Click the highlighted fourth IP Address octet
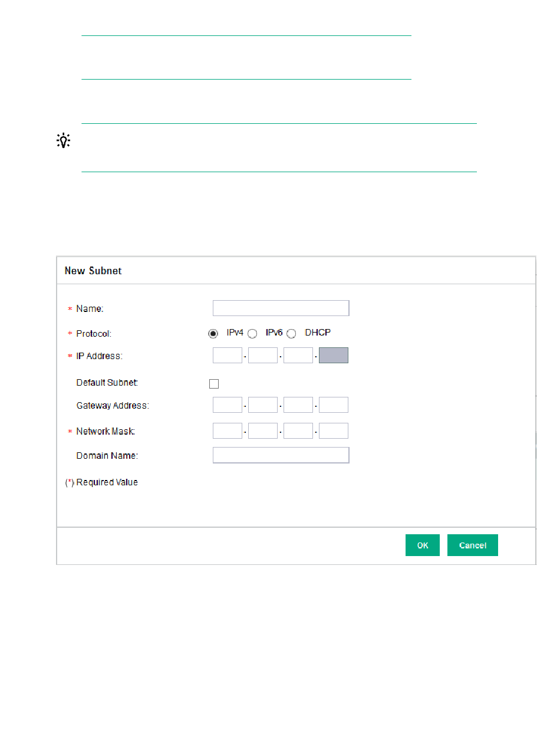 [x=334, y=355]
